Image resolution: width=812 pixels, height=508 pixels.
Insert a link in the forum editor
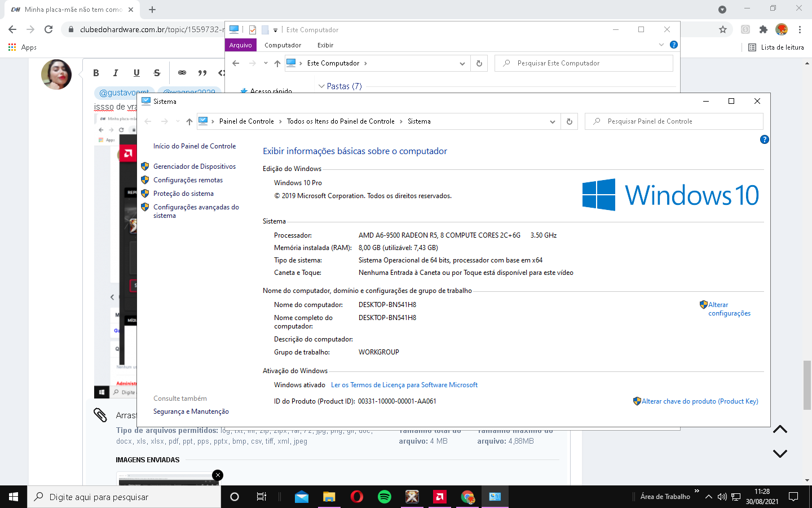(182, 73)
